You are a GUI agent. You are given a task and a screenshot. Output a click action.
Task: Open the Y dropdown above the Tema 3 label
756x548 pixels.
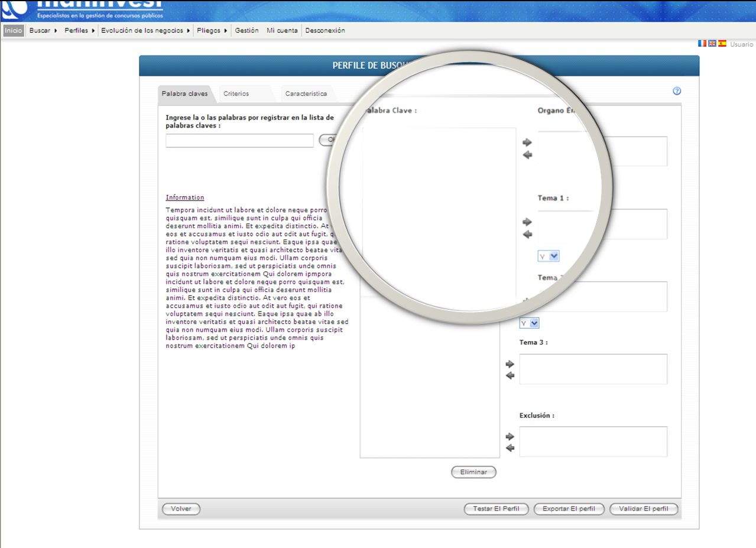pos(530,323)
